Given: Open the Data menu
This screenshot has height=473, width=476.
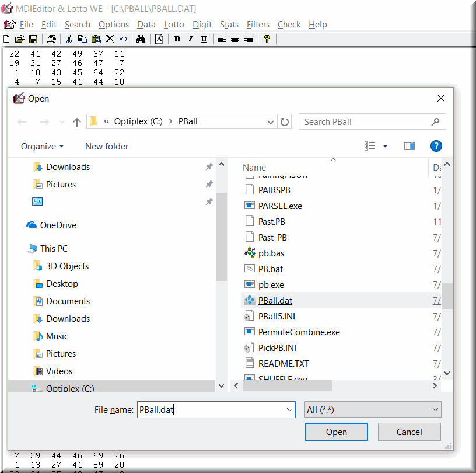Looking at the screenshot, I should [146, 25].
